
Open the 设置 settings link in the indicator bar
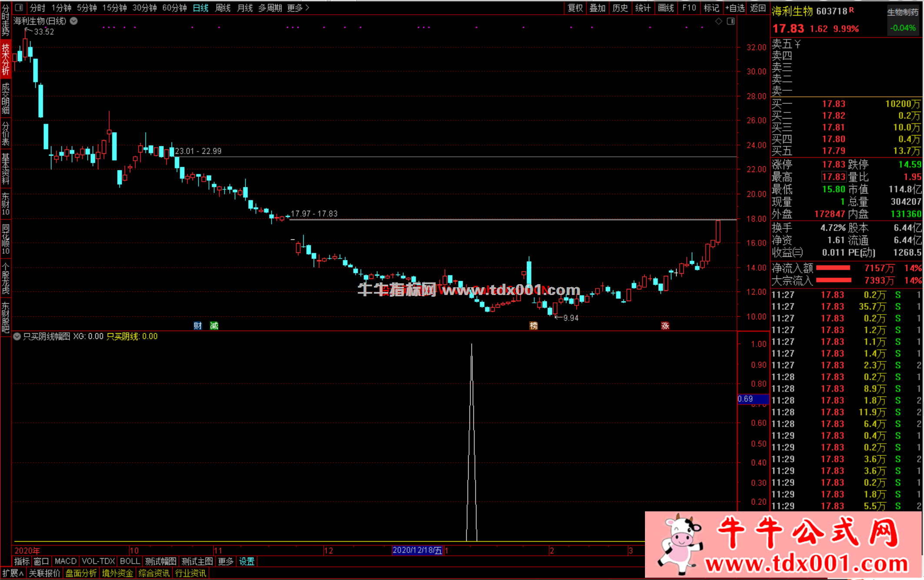tap(246, 561)
